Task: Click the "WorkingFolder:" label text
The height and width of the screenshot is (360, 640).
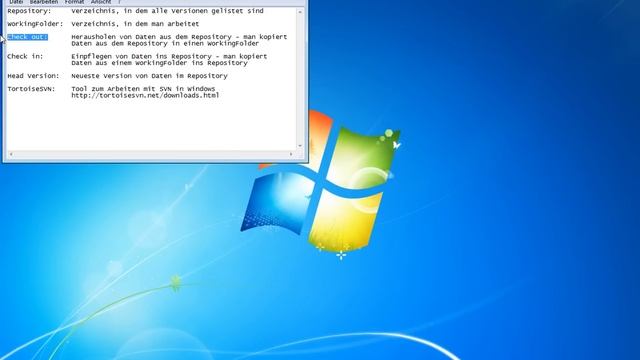Action: (35, 24)
